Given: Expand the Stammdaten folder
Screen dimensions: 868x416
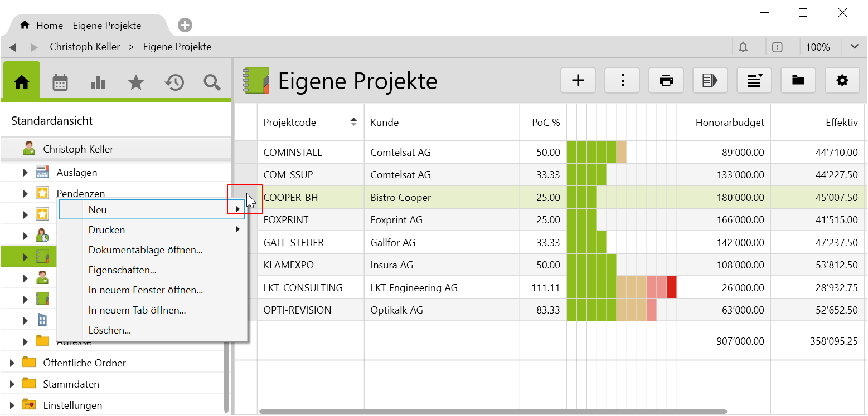Looking at the screenshot, I should [x=12, y=384].
